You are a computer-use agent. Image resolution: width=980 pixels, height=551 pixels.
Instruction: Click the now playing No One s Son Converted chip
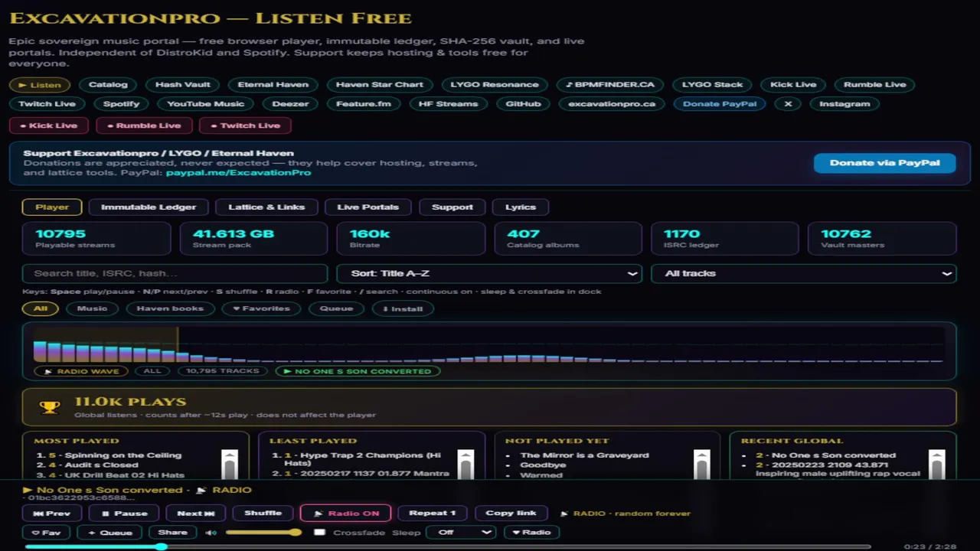click(358, 371)
